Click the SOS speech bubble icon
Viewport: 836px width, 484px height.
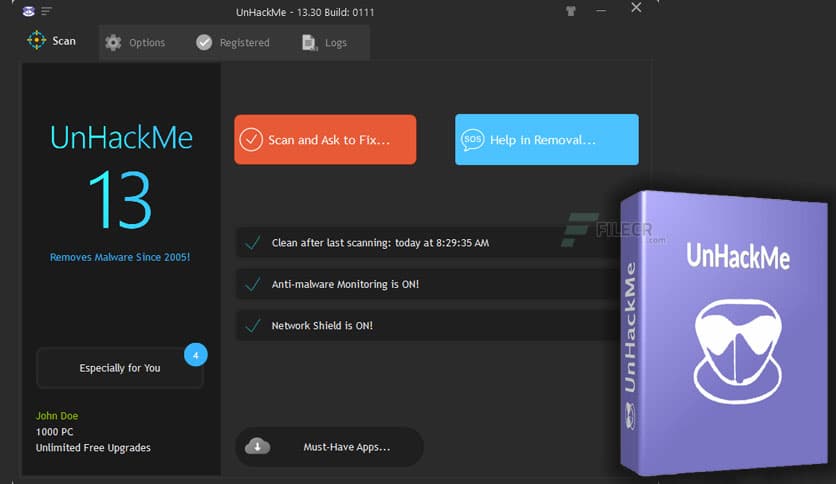(472, 140)
